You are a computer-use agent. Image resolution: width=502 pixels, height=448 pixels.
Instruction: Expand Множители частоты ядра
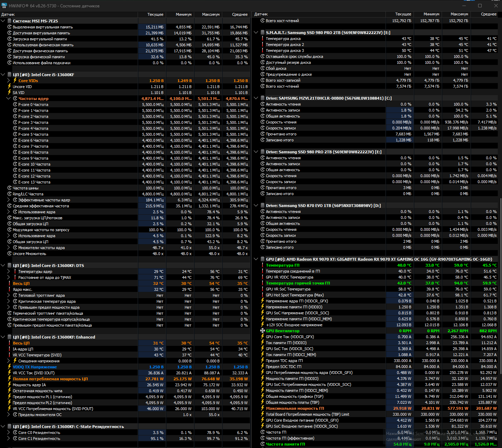(9, 248)
